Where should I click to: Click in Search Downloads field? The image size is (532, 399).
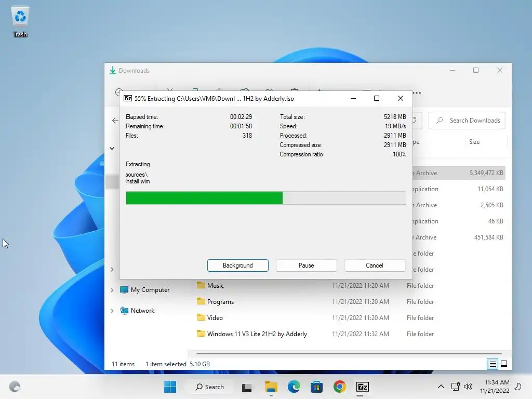coord(467,121)
